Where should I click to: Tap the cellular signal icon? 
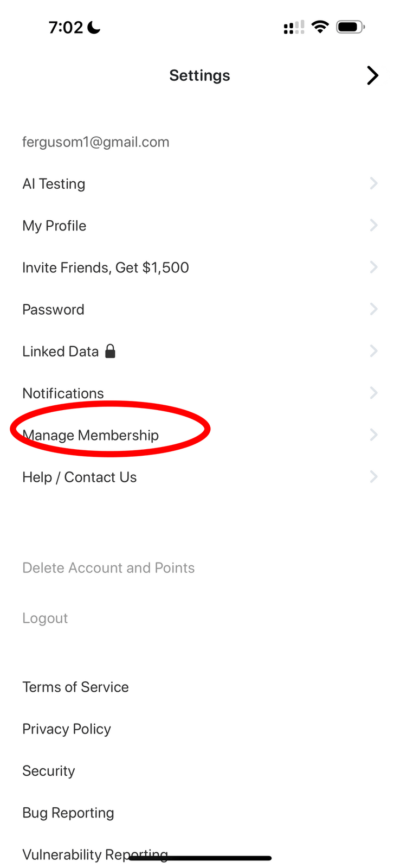pyautogui.click(x=294, y=27)
